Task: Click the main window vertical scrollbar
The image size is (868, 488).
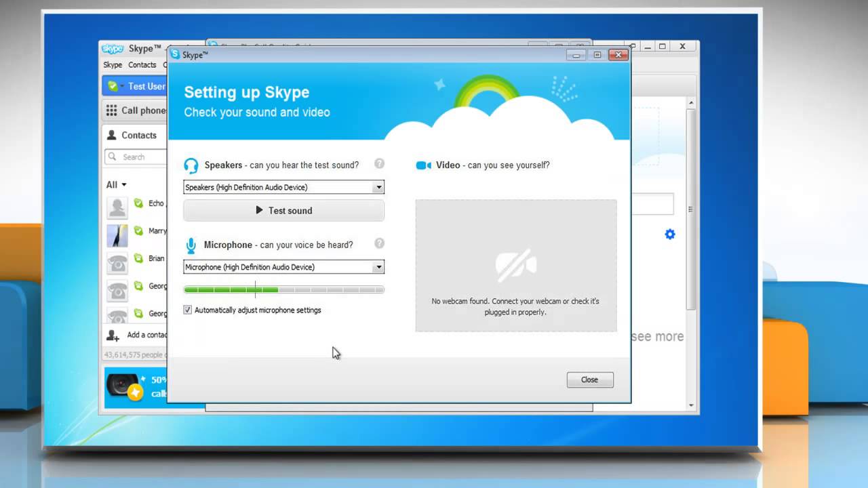Action: pyautogui.click(x=691, y=209)
